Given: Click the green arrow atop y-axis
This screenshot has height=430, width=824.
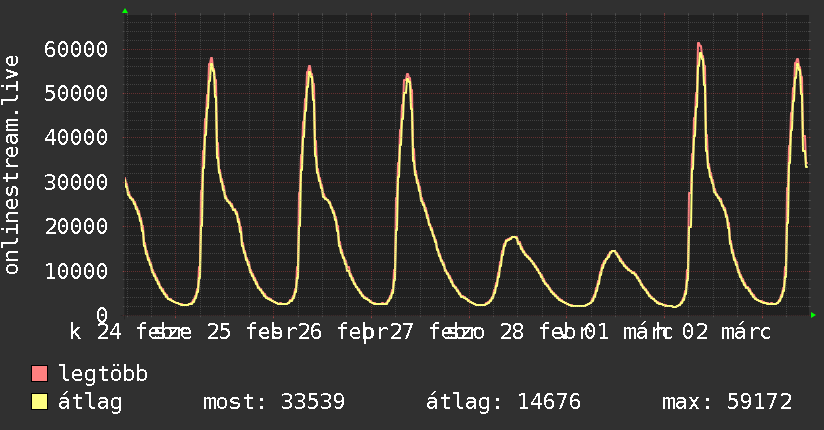Looking at the screenshot, I should click(x=125, y=11).
